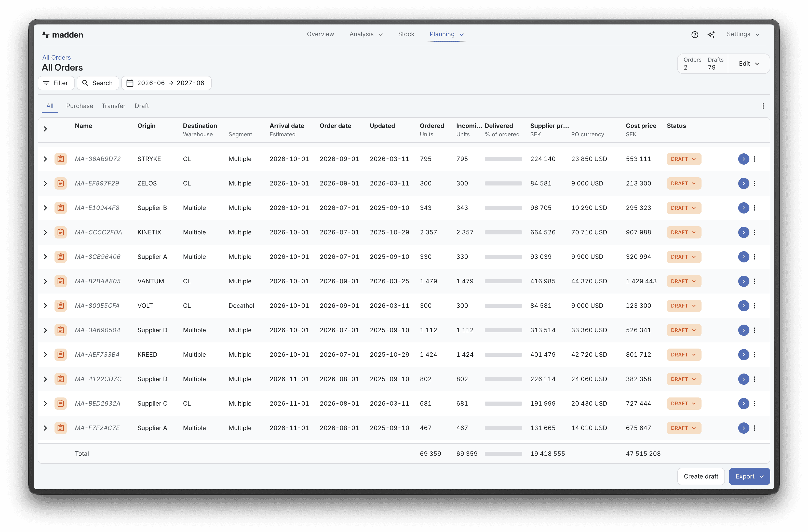Screen dimensions: 808x532
Task: Expand row MA-B2BAA805 from VANTUM
Action: [x=45, y=281]
